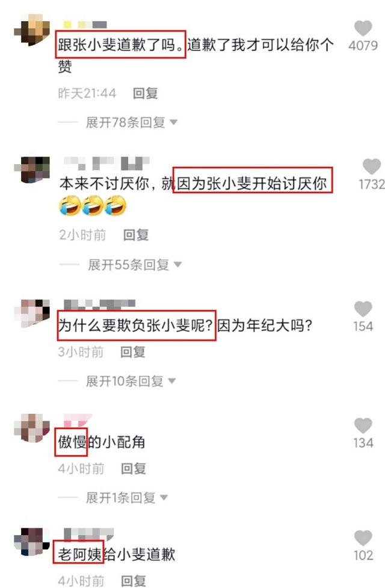The image size is (385, 588).
Task: Expand 展开10条回复 replies
Action: pos(131,381)
